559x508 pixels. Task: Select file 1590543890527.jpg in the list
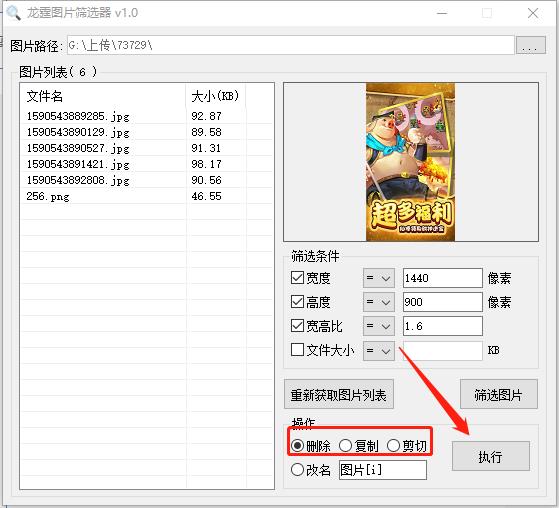pyautogui.click(x=78, y=148)
